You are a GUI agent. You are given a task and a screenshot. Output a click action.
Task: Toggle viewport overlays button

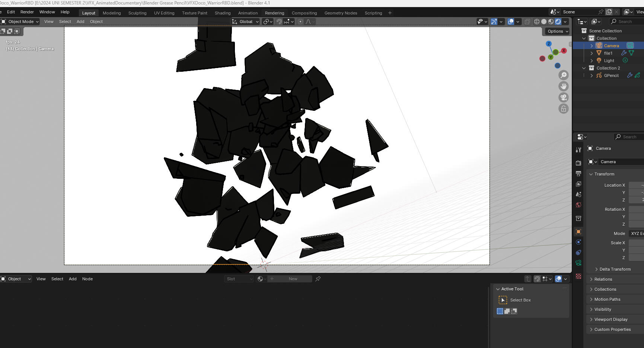coord(511,22)
